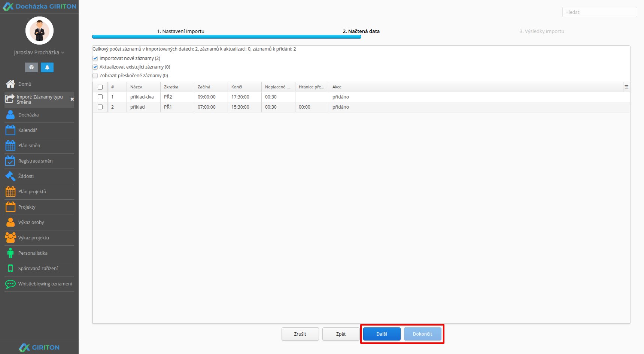
Task: Click the Domů house icon
Action: [x=10, y=84]
